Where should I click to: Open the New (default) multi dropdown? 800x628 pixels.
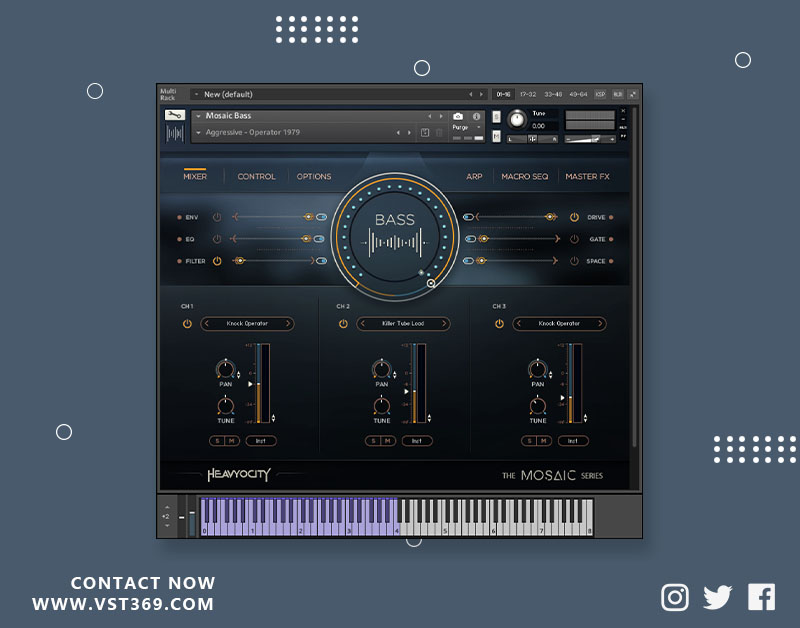pos(196,94)
